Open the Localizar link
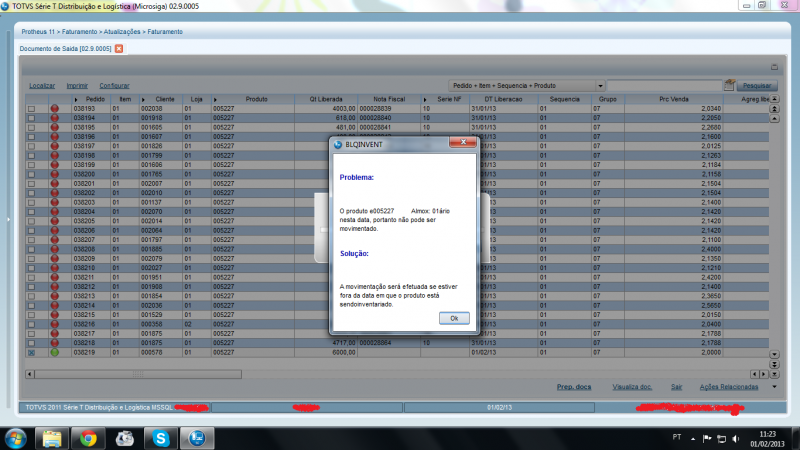Viewport: 800px width, 450px height. coord(42,86)
